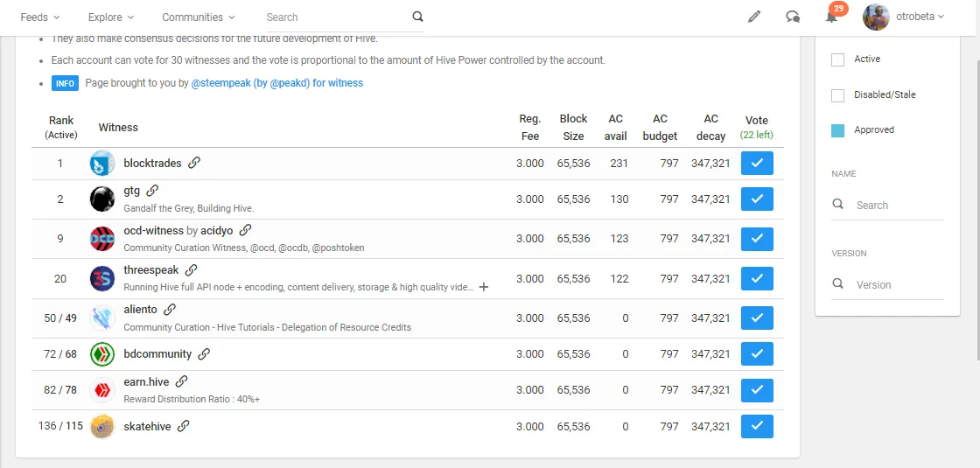The width and height of the screenshot is (980, 468).
Task: Click blocktrades AC avail value 231
Action: pos(619,163)
